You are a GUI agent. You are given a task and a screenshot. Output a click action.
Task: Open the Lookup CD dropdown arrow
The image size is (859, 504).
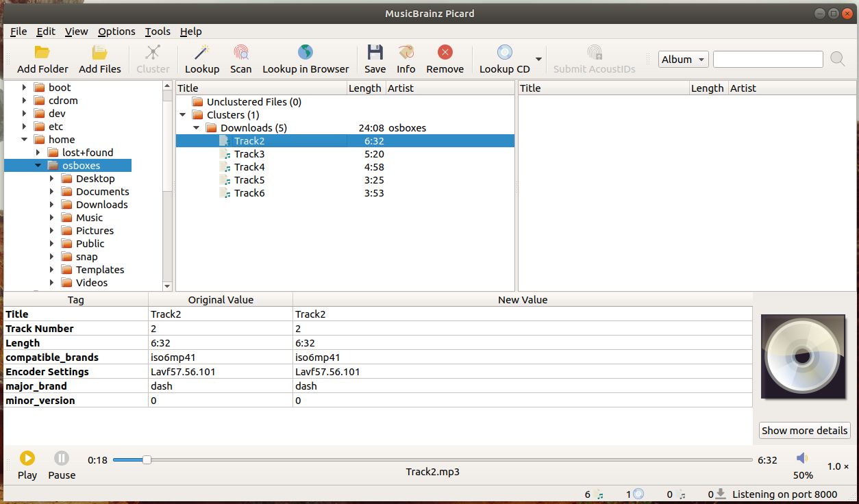coord(539,59)
